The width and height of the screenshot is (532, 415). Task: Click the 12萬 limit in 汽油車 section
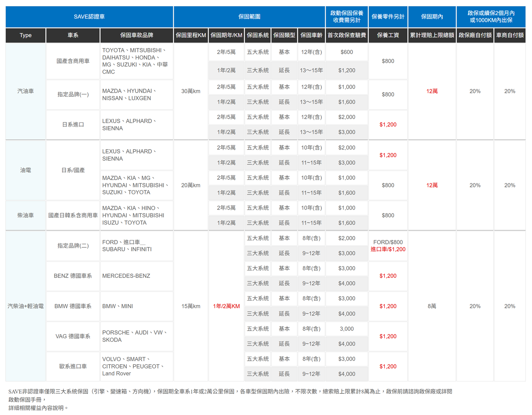click(432, 91)
